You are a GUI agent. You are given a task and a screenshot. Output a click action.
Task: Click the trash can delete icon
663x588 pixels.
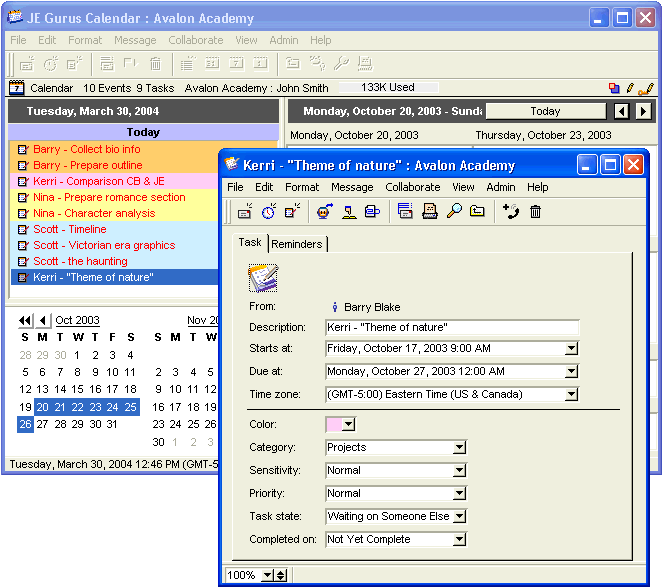535,211
